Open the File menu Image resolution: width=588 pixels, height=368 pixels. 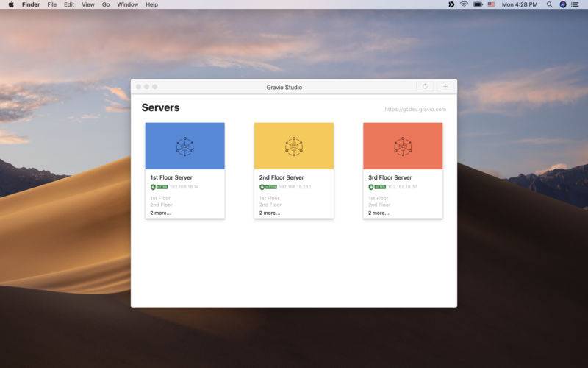click(51, 4)
